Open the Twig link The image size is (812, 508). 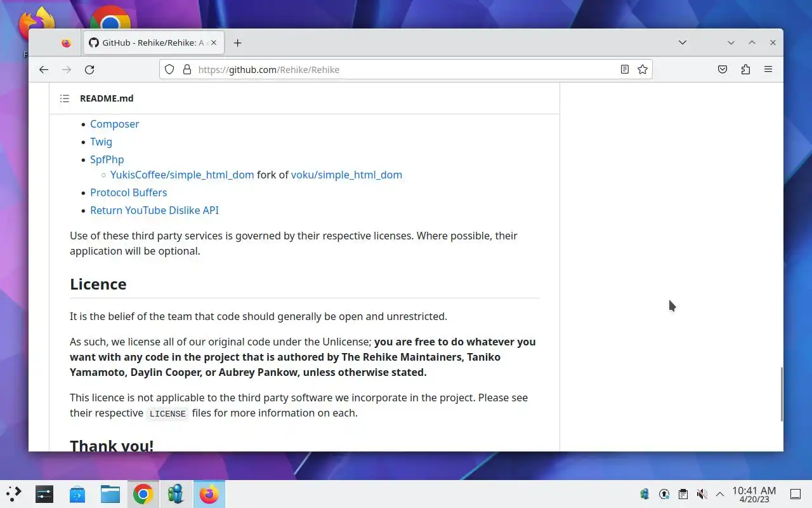[101, 142]
